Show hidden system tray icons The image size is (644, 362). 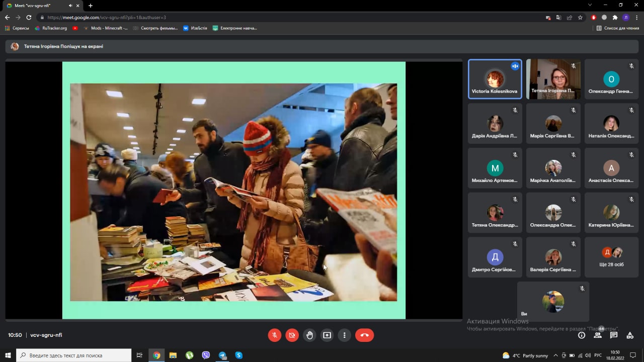pyautogui.click(x=555, y=355)
